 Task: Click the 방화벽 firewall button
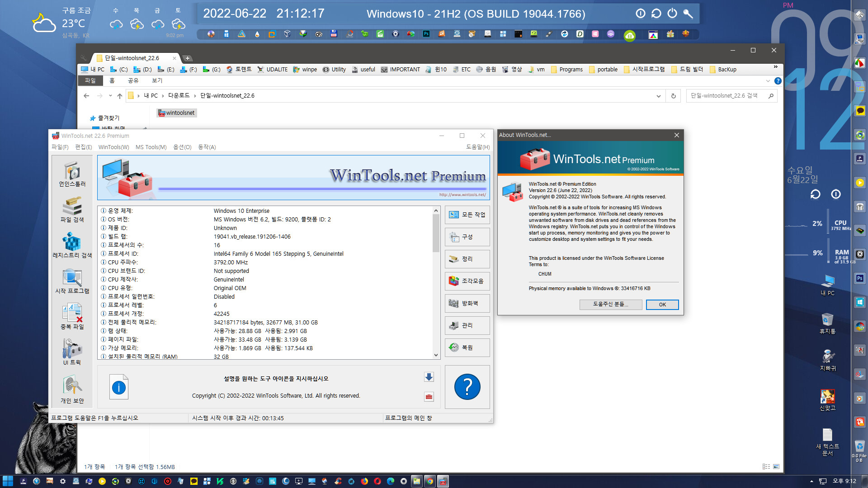(467, 303)
